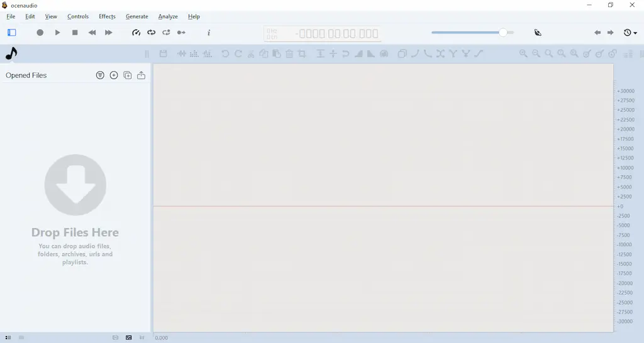The width and height of the screenshot is (644, 343).
Task: Toggle the loop region icon with dot
Action: tap(166, 33)
